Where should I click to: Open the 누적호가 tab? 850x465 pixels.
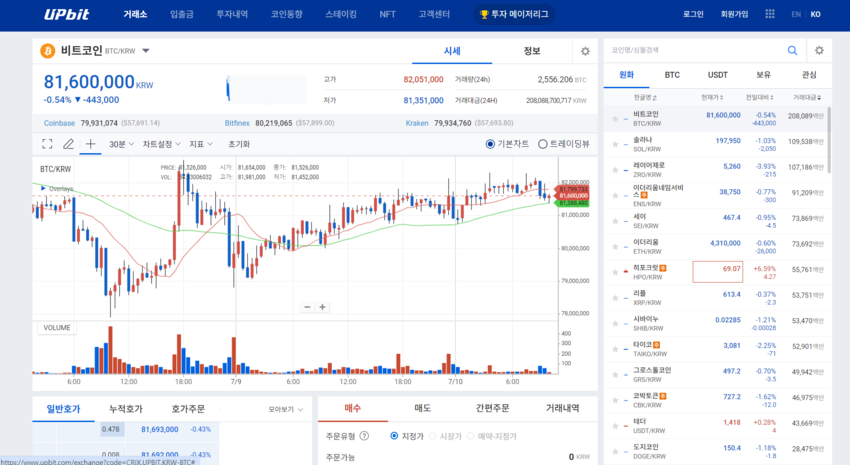(126, 409)
